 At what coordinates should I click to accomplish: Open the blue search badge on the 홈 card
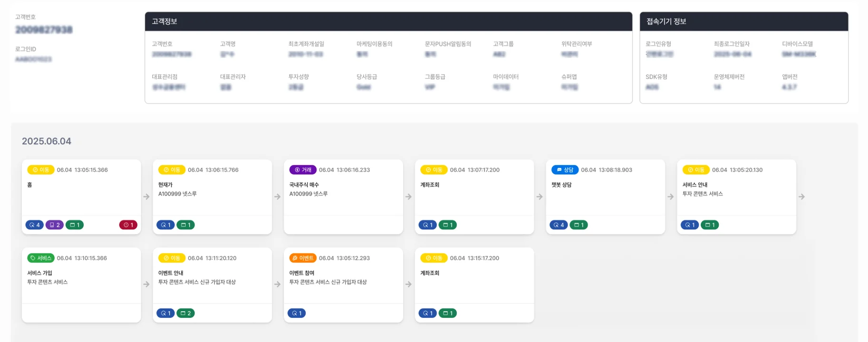pyautogui.click(x=34, y=225)
